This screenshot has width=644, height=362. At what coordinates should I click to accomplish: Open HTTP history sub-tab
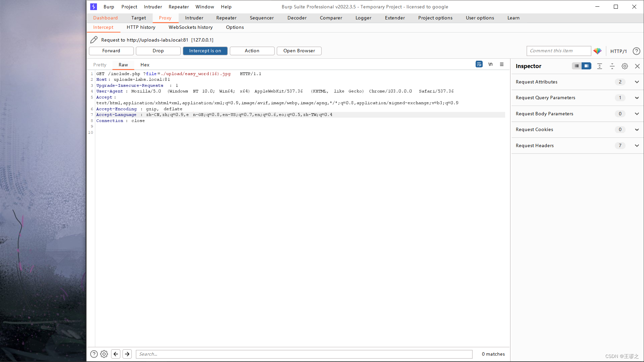[x=141, y=27]
